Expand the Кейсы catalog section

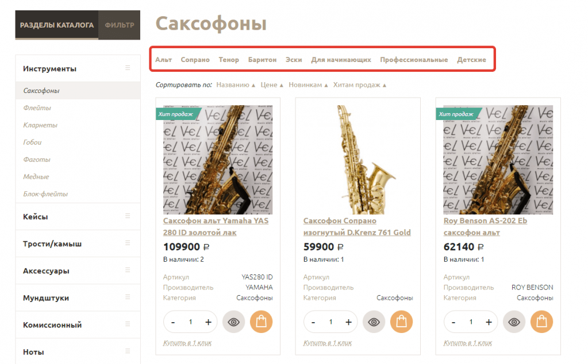point(128,216)
